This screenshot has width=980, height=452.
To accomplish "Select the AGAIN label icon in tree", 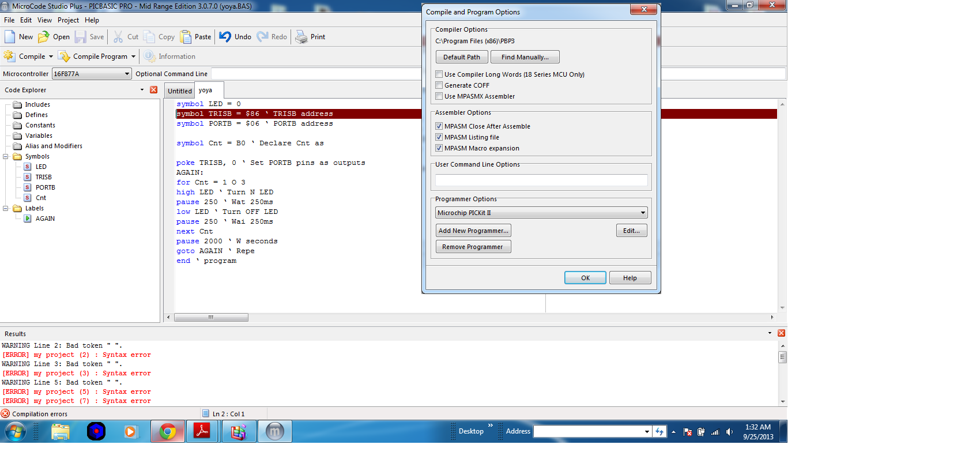I will [x=28, y=219].
